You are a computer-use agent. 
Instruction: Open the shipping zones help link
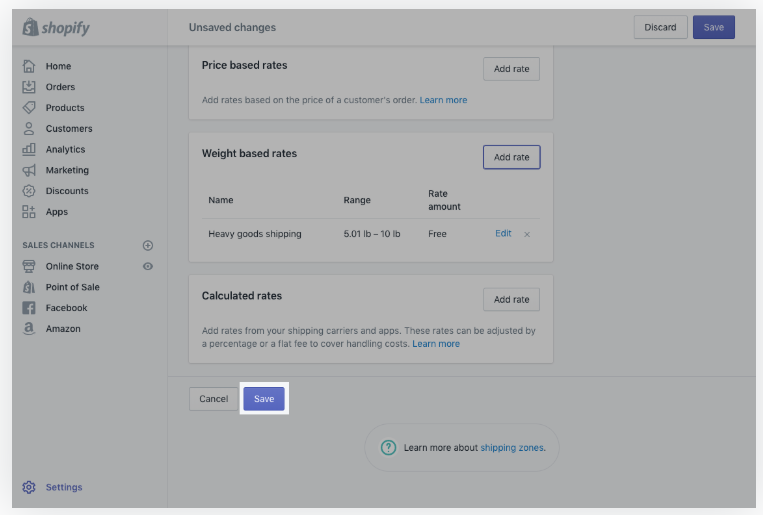[x=512, y=448]
